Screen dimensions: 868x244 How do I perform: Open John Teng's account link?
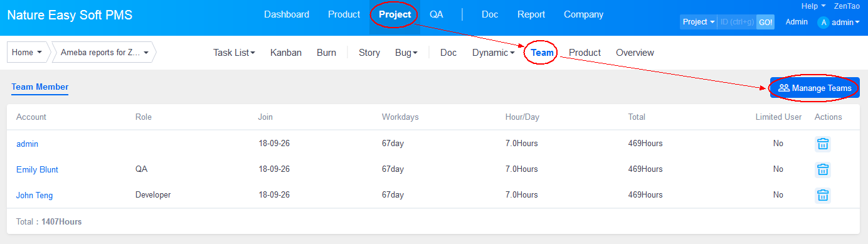coord(34,195)
